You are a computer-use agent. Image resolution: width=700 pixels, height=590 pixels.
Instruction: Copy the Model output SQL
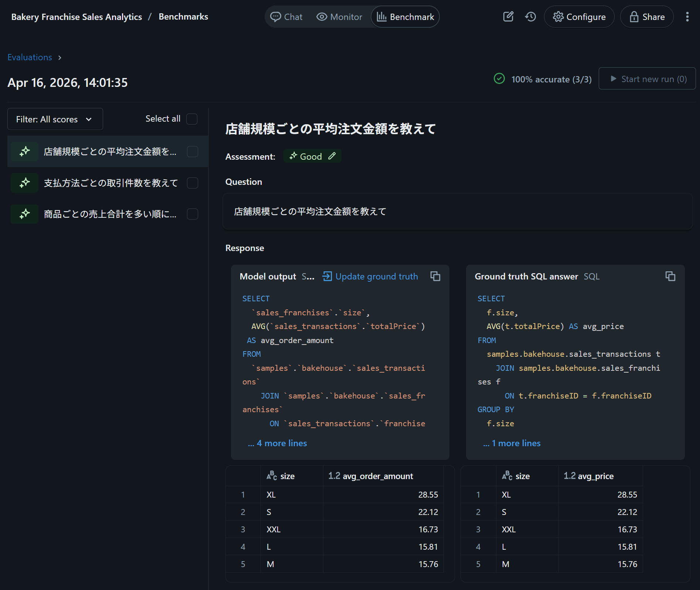point(435,276)
